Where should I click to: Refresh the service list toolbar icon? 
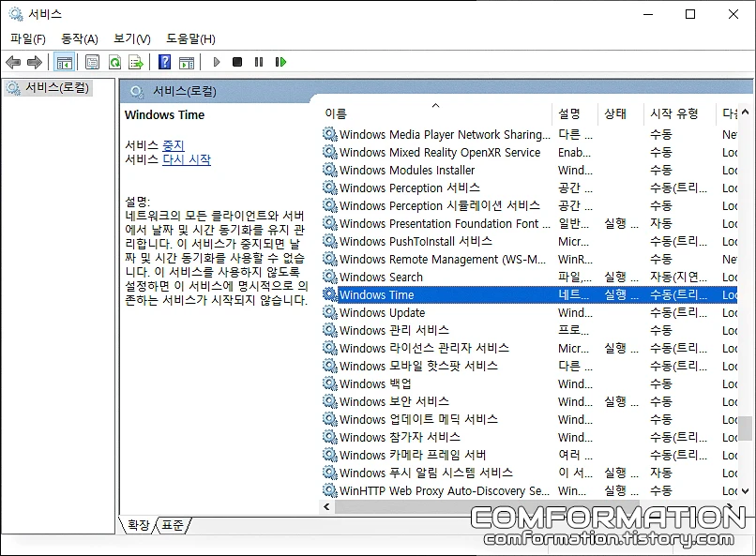click(114, 62)
